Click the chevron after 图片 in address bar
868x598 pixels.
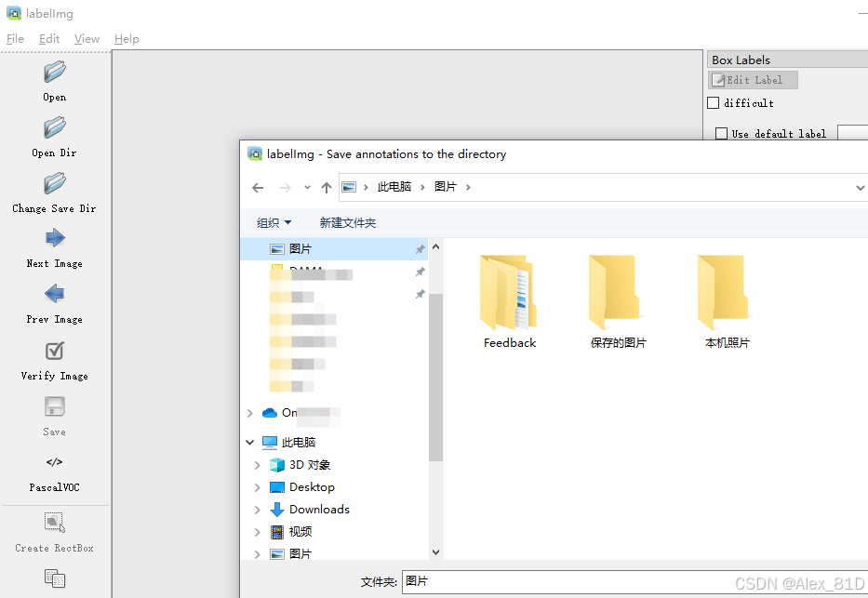click(468, 187)
